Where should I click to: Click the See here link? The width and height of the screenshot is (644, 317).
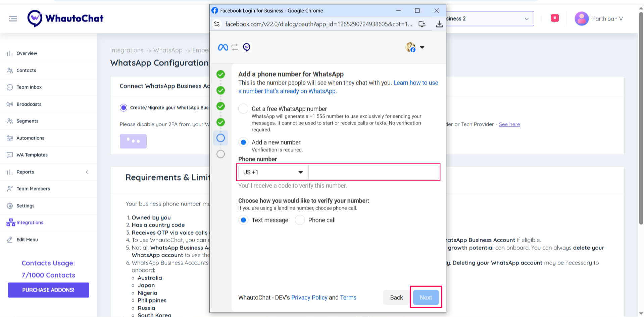[x=509, y=124]
